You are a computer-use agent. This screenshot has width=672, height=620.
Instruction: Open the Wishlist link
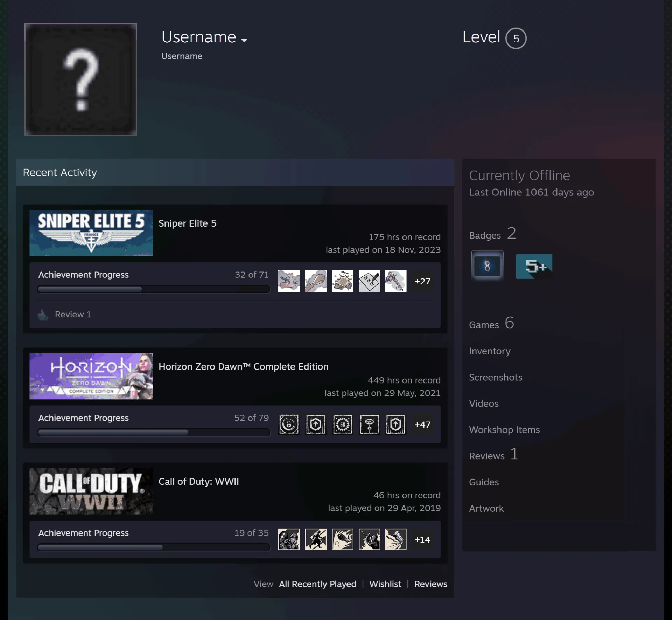(385, 584)
